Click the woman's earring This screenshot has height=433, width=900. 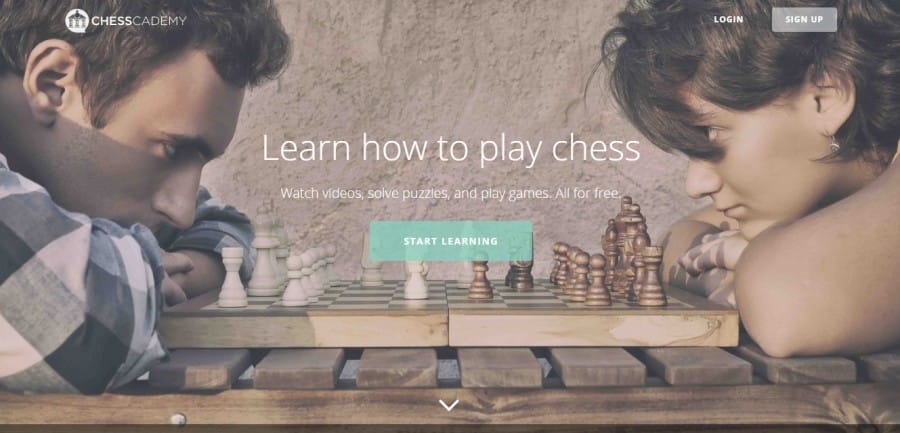pyautogui.click(x=834, y=144)
